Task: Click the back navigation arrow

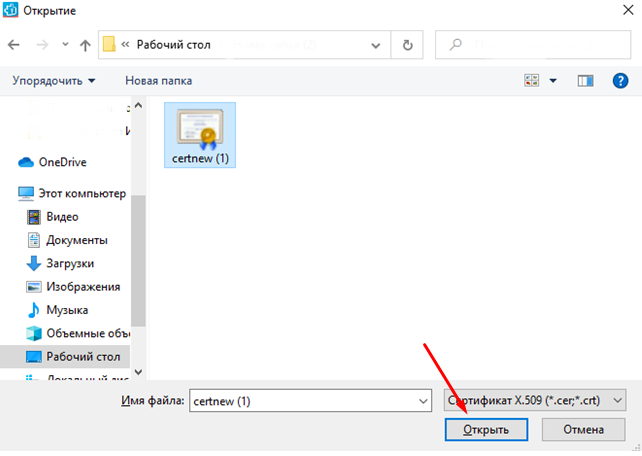Action: (14, 45)
